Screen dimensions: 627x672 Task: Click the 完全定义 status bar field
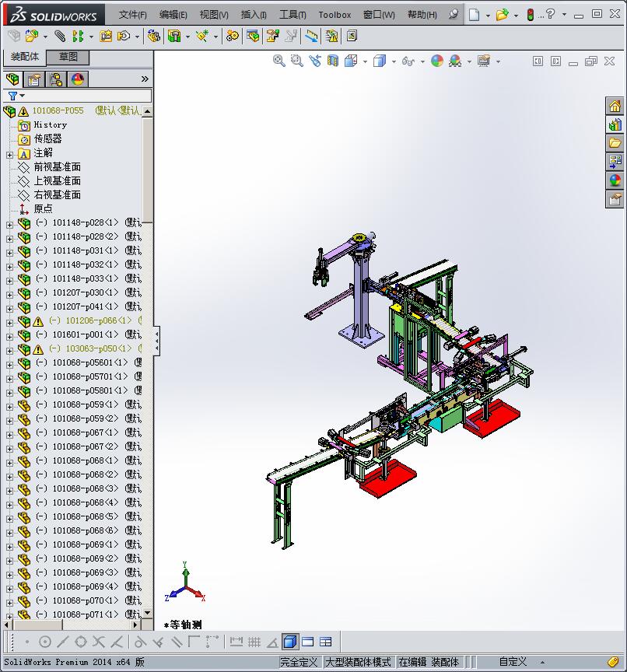point(298,662)
